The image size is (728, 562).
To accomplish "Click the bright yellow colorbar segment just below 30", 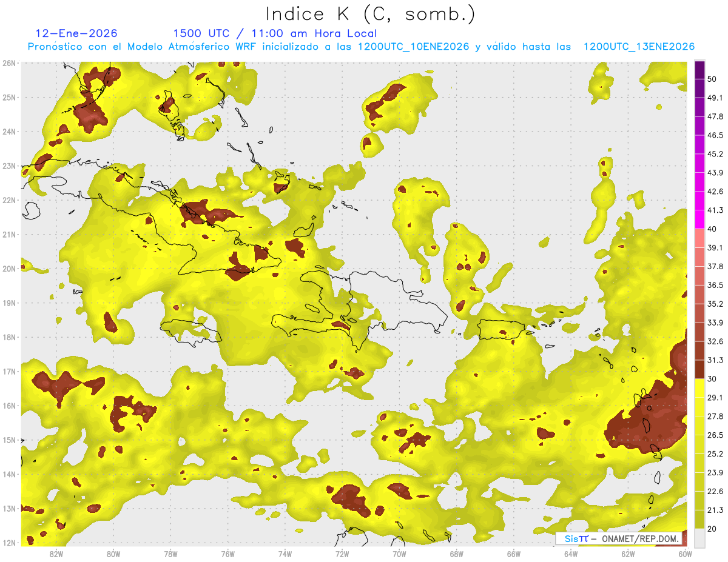I will 699,388.
